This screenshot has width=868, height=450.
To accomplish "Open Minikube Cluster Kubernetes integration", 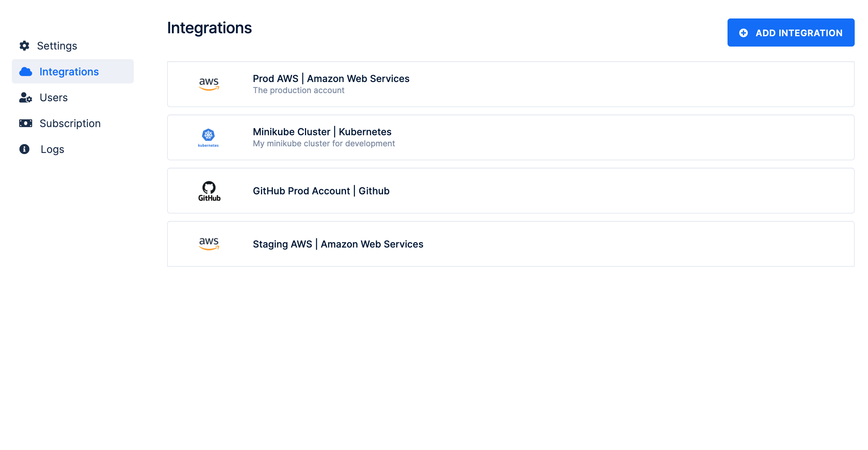I will 511,137.
